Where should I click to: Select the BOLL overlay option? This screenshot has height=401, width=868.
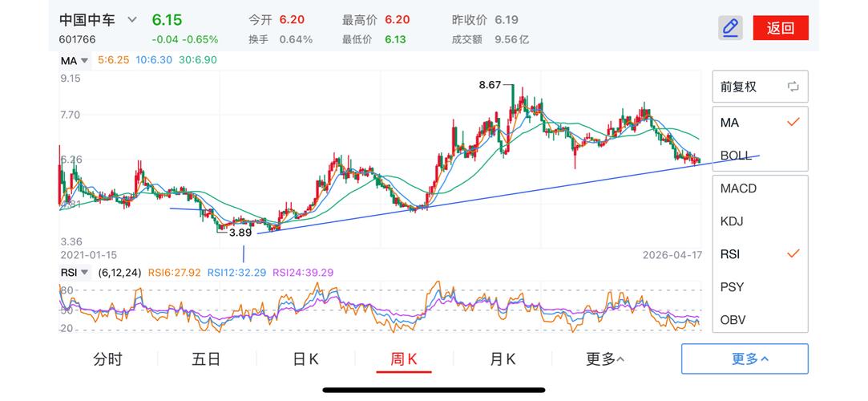coord(760,155)
